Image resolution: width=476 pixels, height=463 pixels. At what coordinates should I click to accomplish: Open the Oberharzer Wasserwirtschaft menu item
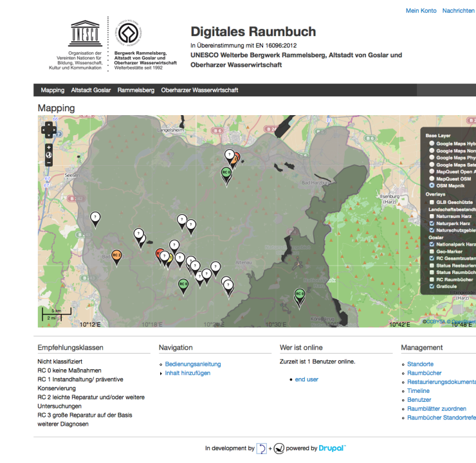click(199, 90)
